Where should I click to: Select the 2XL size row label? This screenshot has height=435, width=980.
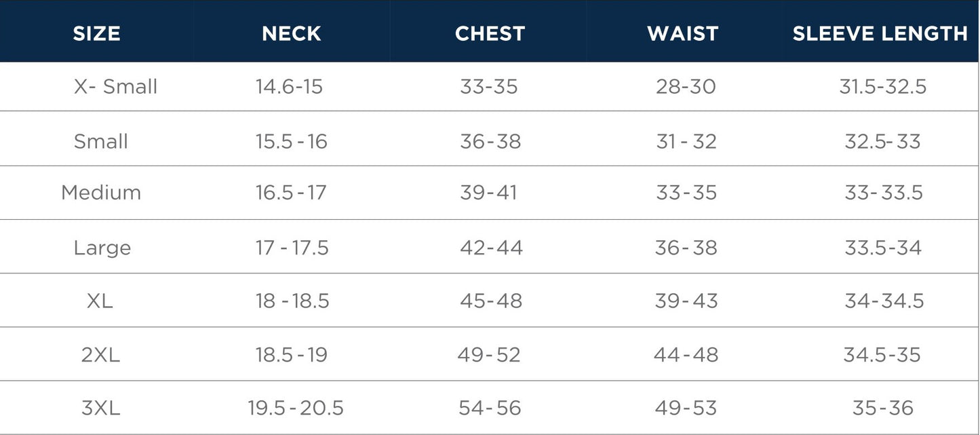[x=100, y=354]
